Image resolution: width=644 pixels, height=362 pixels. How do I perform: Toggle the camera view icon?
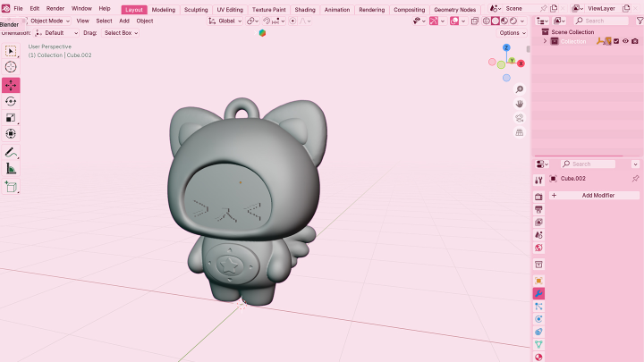click(520, 118)
